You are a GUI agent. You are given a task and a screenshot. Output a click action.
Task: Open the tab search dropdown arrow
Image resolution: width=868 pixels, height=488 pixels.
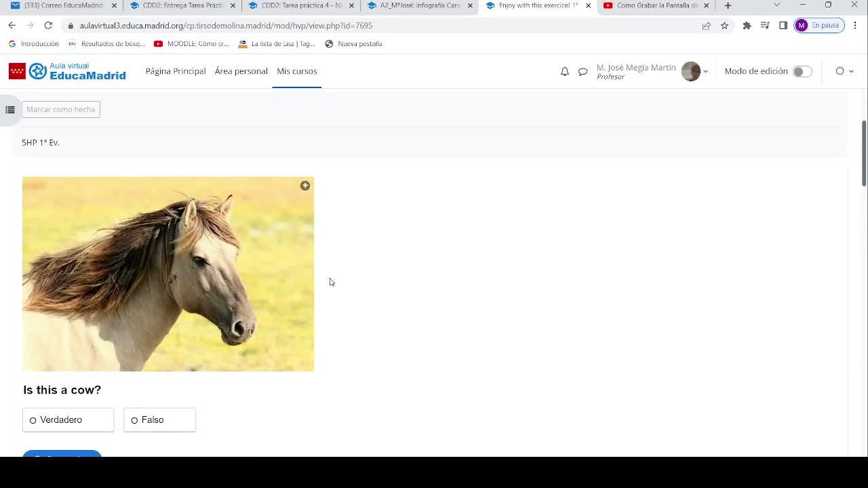pyautogui.click(x=776, y=5)
